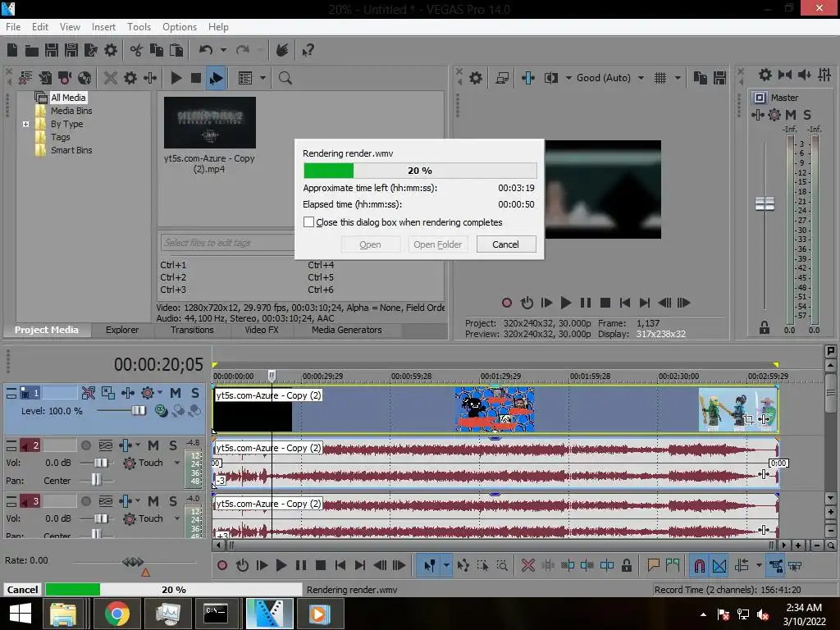Click the Cut scissors icon
The image size is (840, 630).
click(x=137, y=50)
